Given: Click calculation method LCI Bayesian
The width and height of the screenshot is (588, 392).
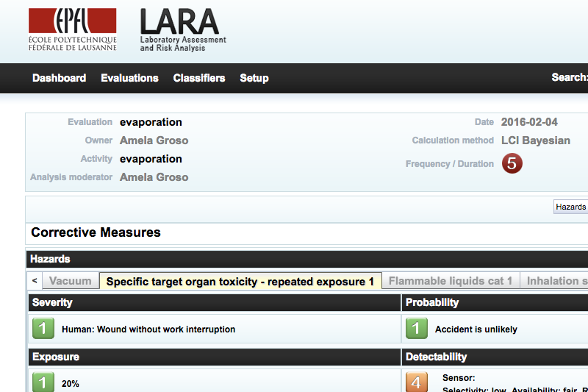Looking at the screenshot, I should [x=536, y=140].
